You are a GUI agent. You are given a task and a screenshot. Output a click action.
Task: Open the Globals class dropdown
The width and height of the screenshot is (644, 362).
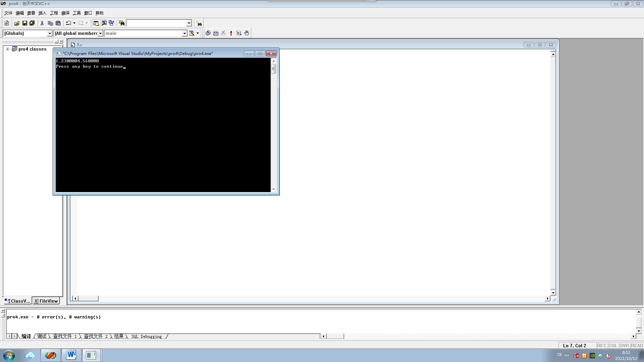[x=50, y=33]
